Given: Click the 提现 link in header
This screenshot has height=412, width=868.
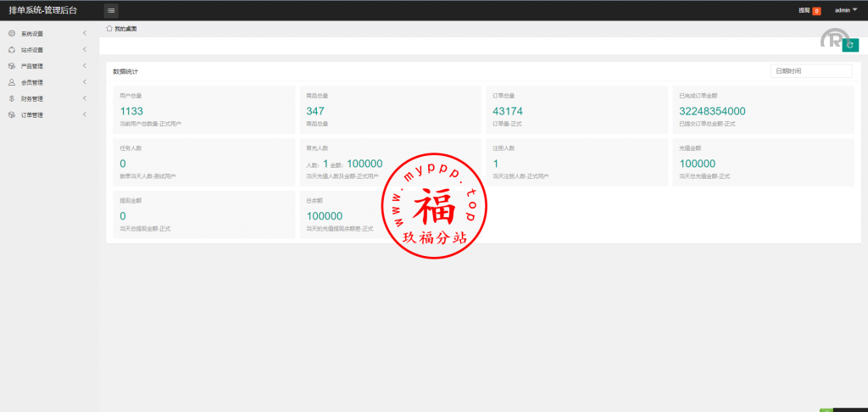Looking at the screenshot, I should coord(804,10).
